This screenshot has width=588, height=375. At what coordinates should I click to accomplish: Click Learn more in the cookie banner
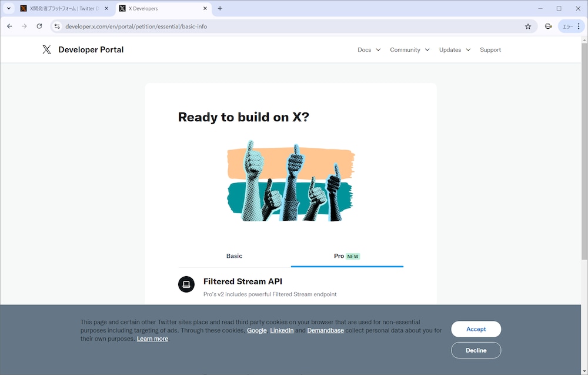pos(152,339)
